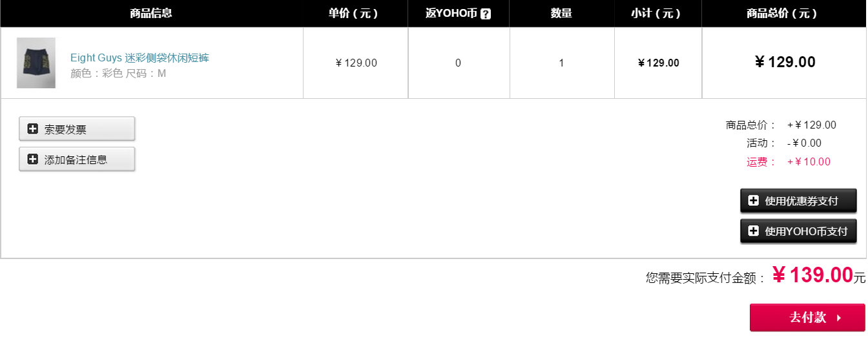Click plus icon on 使用优惠券支付 button
Screen dimensions: 868x354
pyautogui.click(x=753, y=200)
